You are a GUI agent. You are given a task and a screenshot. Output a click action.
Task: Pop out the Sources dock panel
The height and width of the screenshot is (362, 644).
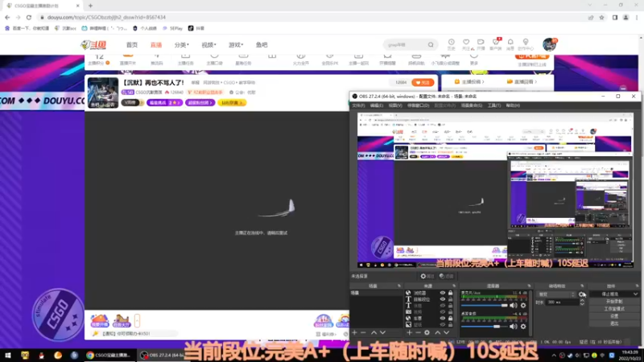click(x=454, y=286)
